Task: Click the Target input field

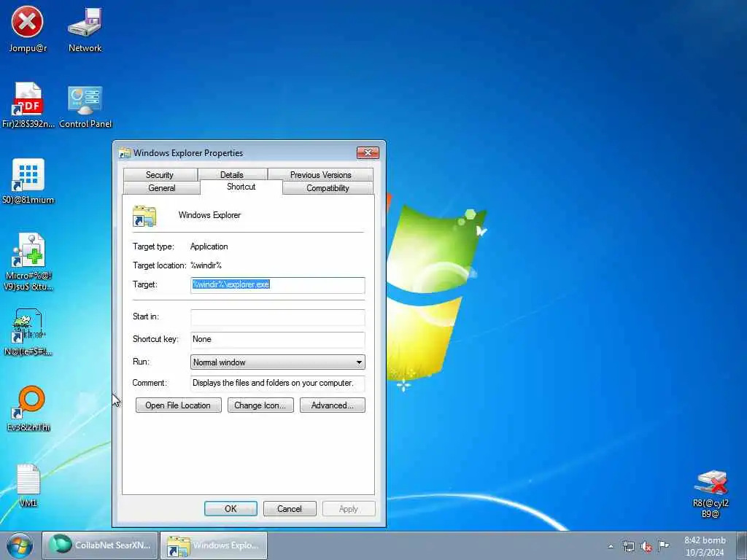Action: (x=278, y=285)
